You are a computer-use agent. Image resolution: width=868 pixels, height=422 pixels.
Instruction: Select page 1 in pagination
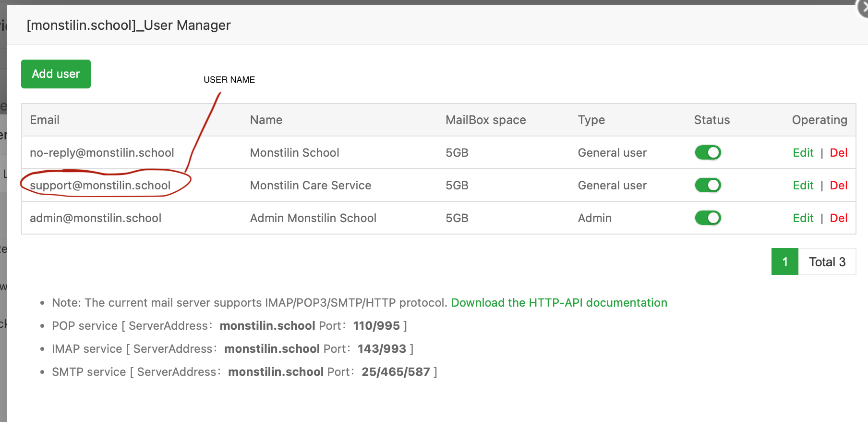click(x=784, y=262)
